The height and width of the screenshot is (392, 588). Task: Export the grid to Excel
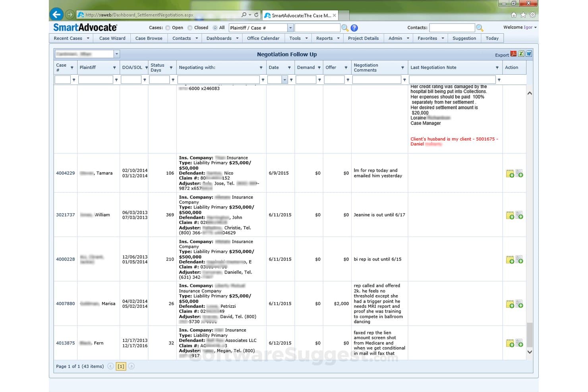click(521, 54)
